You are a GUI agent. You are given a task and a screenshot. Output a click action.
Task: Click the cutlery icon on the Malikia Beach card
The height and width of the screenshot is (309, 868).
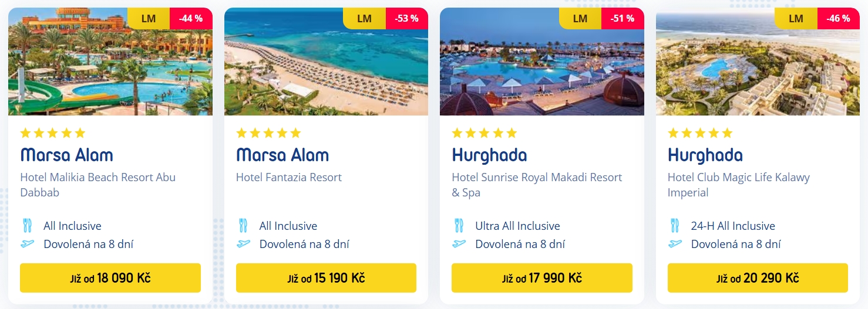tap(28, 226)
